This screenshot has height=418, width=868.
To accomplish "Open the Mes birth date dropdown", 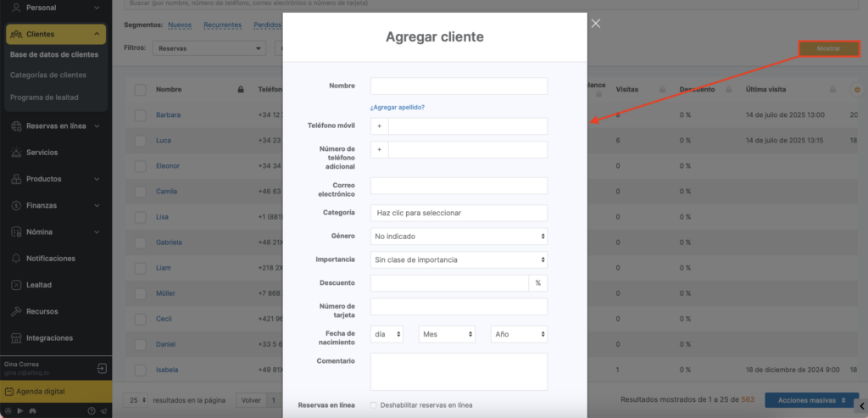I will pos(447,334).
